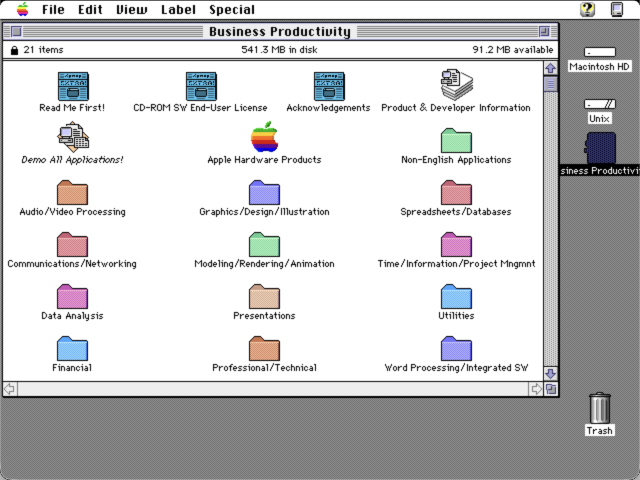The height and width of the screenshot is (480, 640).
Task: Click the "Financial" label text
Action: pos(72,368)
